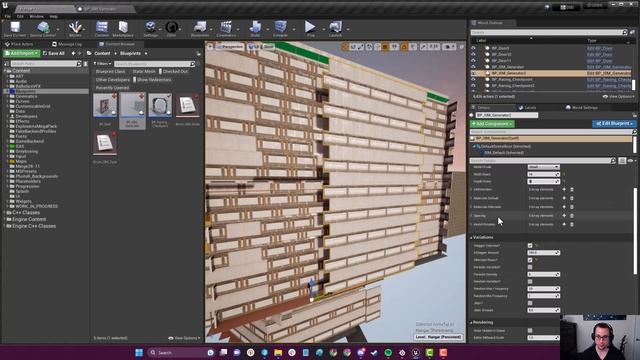The width and height of the screenshot is (640, 360).
Task: Enable the Random Variation checkbox
Action: tap(530, 282)
